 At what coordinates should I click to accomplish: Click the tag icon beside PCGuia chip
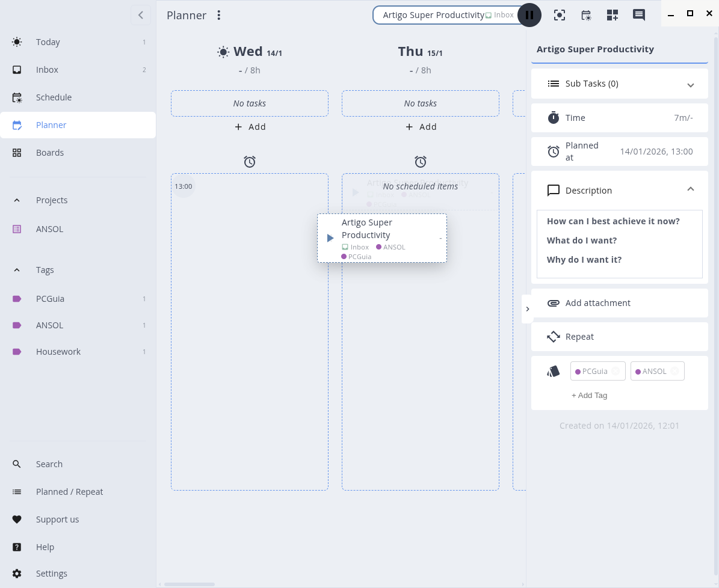[x=554, y=372]
